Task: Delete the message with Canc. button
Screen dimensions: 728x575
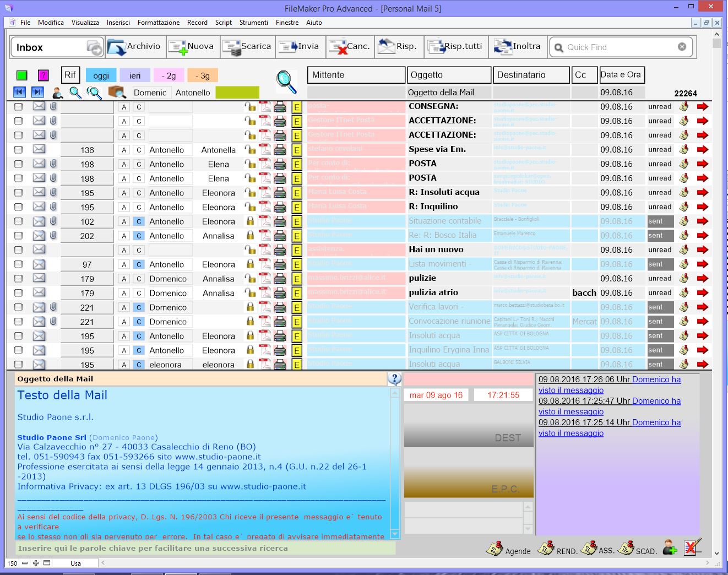Action: point(349,47)
